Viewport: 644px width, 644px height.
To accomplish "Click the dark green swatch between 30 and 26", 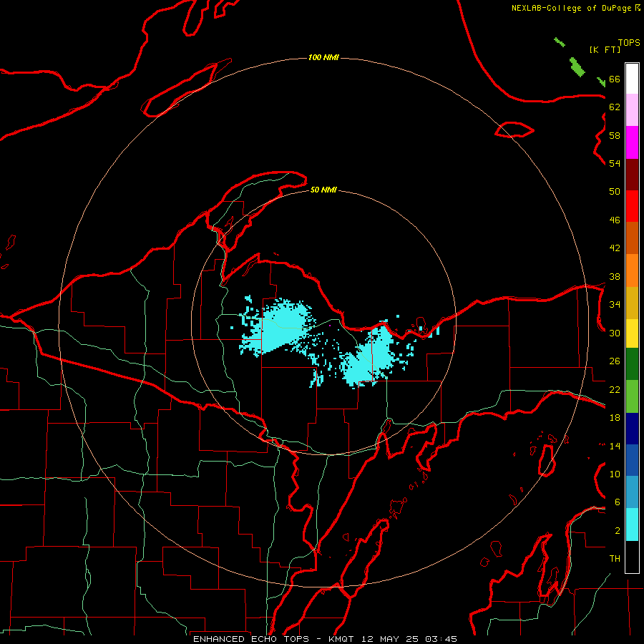I will pyautogui.click(x=632, y=364).
